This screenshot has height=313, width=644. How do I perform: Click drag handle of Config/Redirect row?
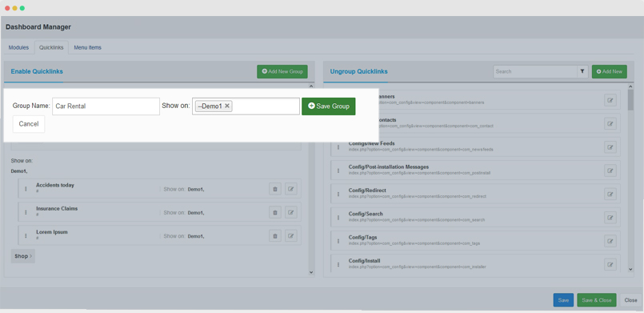click(338, 194)
